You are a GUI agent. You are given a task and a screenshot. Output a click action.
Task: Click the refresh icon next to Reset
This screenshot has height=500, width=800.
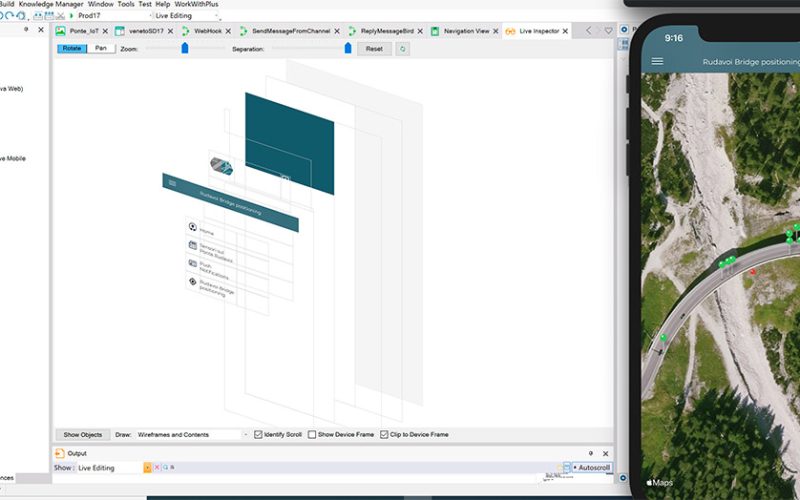(403, 49)
